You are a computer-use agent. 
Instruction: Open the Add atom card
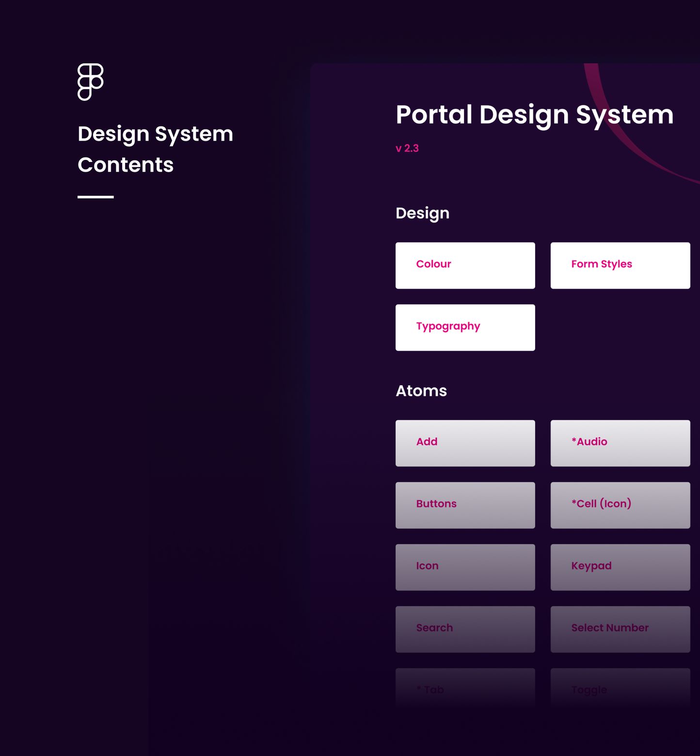coord(465,442)
